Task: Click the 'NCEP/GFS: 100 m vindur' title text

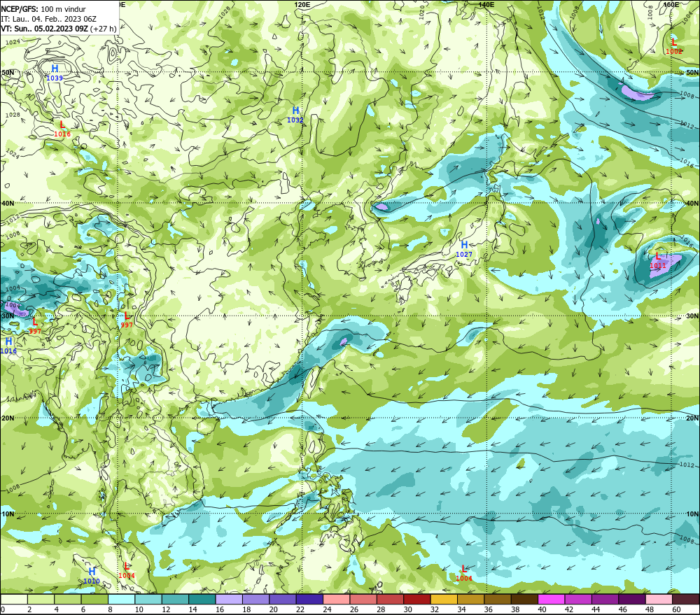Action: click(x=43, y=9)
